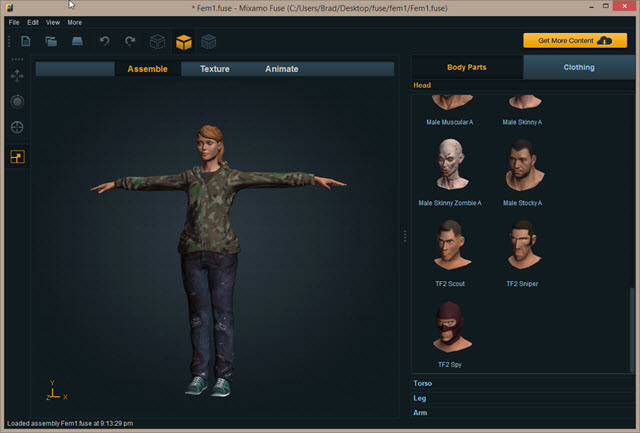
Task: Expand the Arm section
Action: tap(522, 413)
